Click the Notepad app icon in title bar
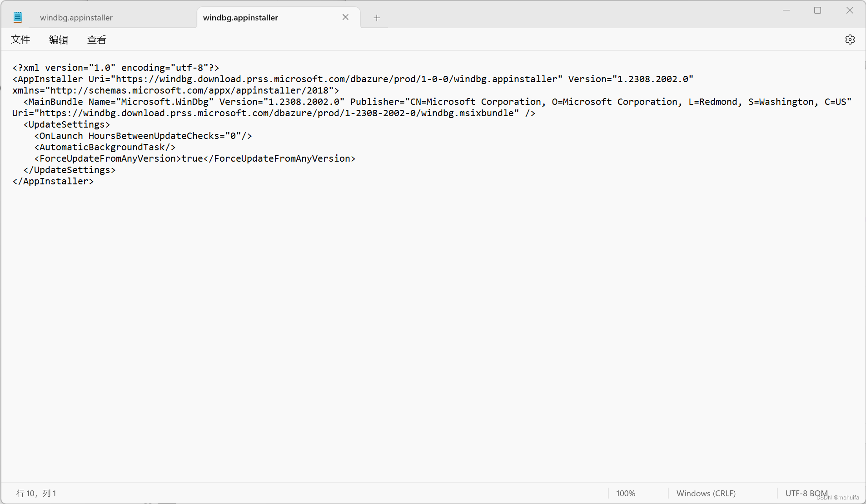The width and height of the screenshot is (866, 504). tap(18, 17)
